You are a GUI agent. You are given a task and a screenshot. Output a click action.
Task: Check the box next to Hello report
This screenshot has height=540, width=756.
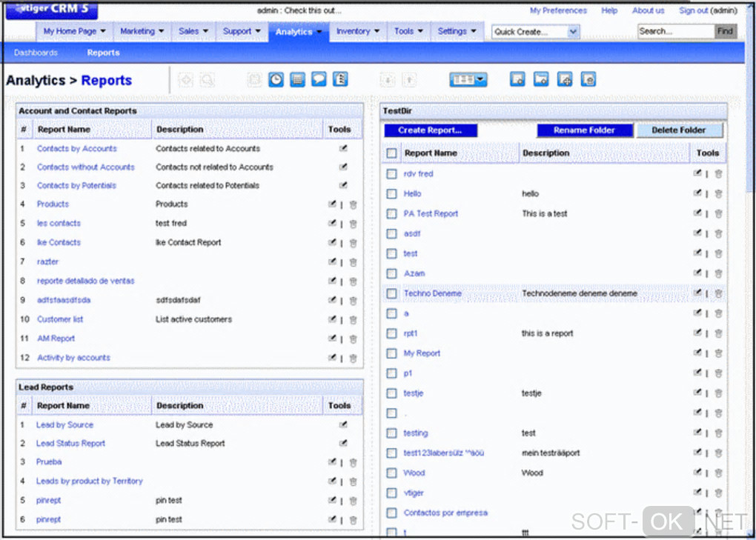tap(392, 193)
